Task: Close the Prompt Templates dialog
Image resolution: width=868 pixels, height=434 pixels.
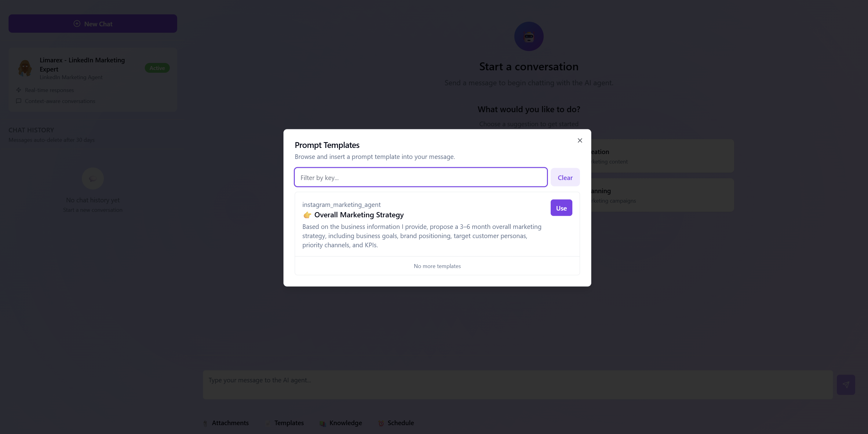Action: tap(580, 140)
